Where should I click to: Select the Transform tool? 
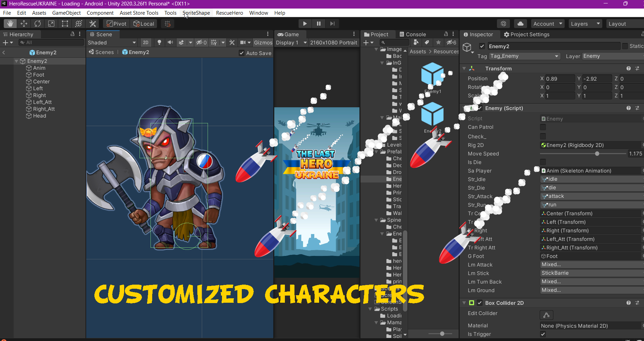[79, 24]
